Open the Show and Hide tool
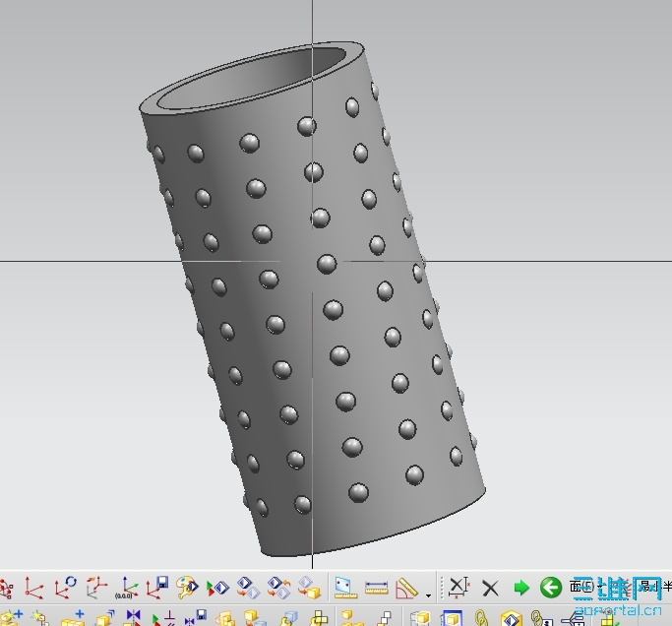Screen dimensions: 672x626 point(217,589)
